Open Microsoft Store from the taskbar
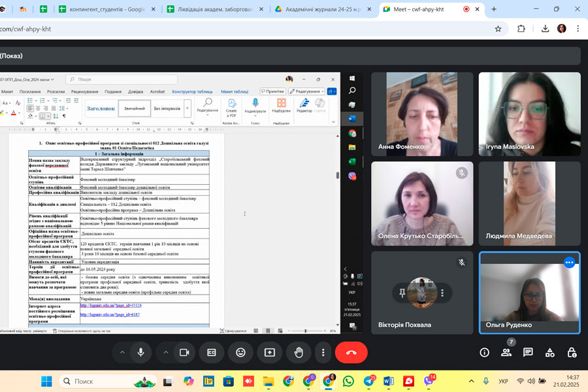The width and height of the screenshot is (588, 392). (229, 381)
